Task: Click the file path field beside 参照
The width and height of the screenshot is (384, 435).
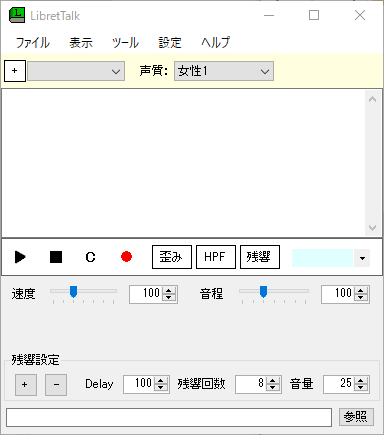Action: pos(169,417)
